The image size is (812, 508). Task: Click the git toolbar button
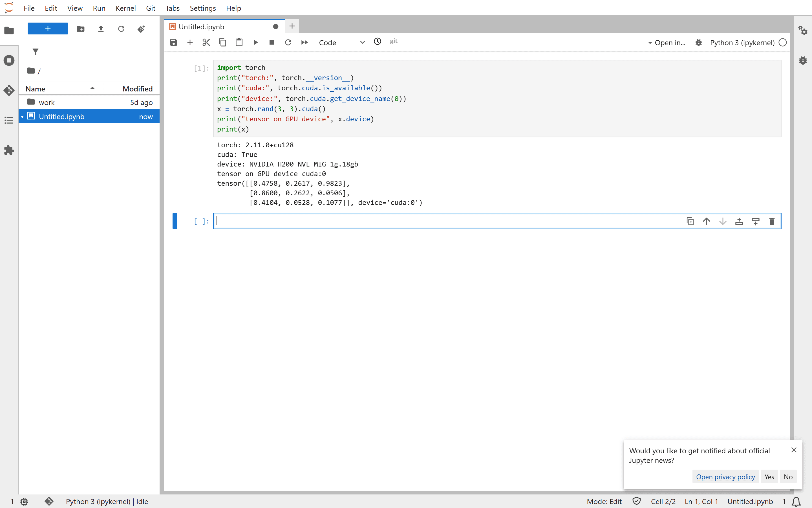pyautogui.click(x=394, y=41)
